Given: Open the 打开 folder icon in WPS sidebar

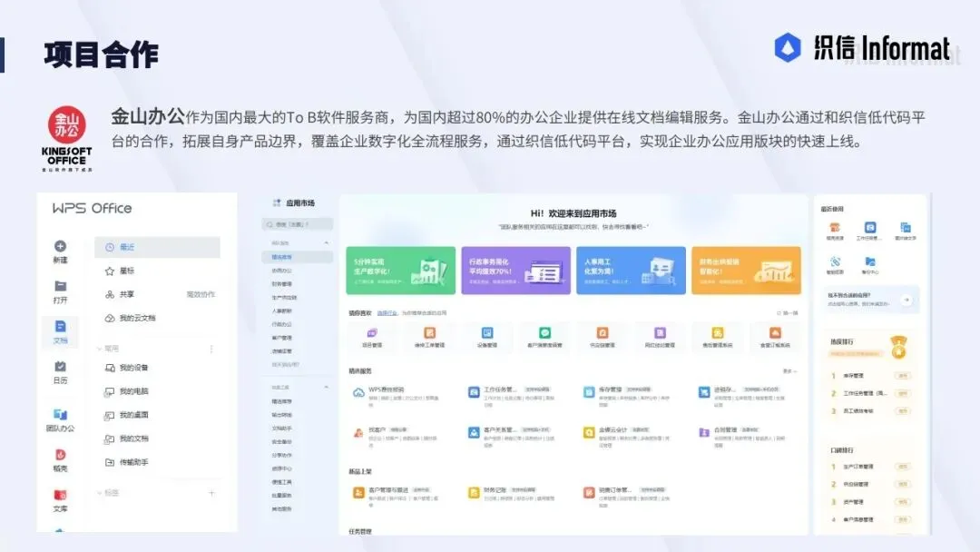Looking at the screenshot, I should point(60,286).
